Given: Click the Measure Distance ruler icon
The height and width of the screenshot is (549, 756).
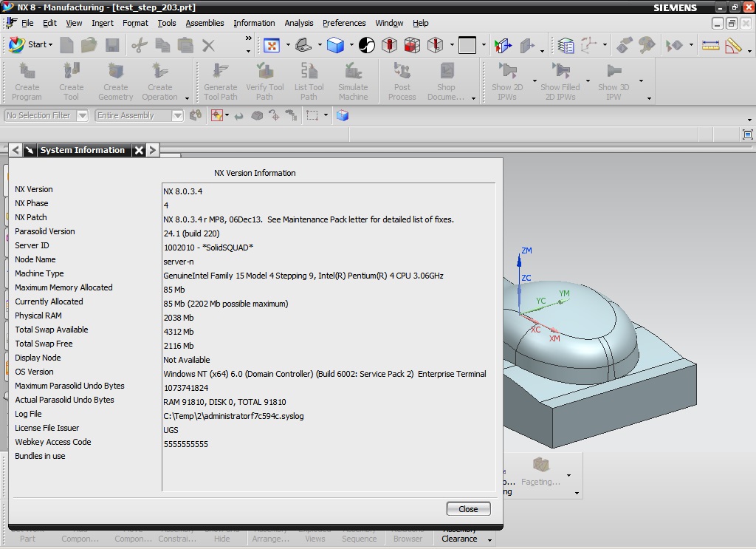Looking at the screenshot, I should coord(710,45).
